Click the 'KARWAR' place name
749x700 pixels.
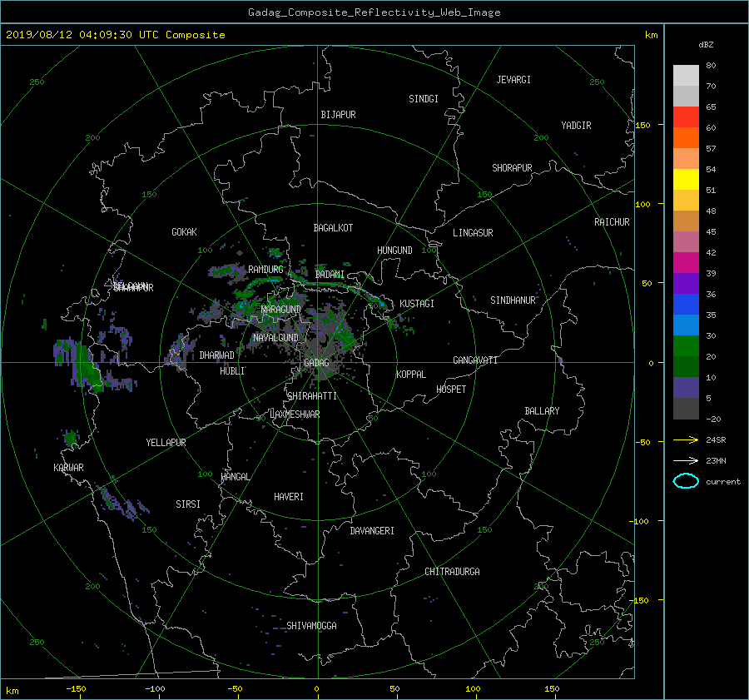click(68, 468)
